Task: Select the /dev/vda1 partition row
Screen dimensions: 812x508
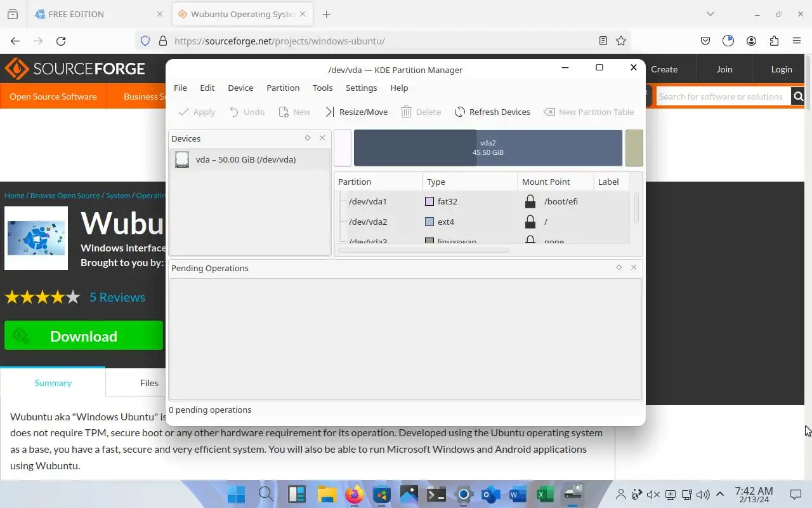Action: [x=482, y=201]
